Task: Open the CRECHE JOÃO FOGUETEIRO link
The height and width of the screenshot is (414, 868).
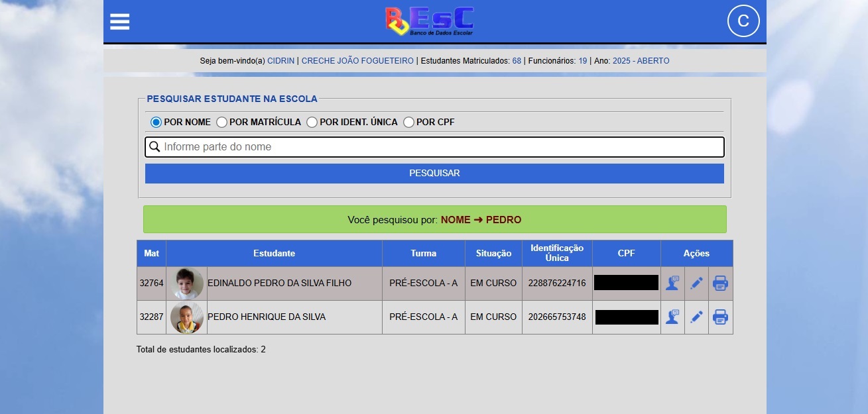Action: tap(357, 61)
